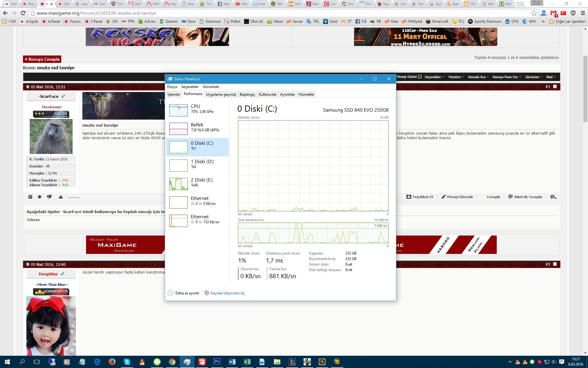
Task: Click the Resource Monitor icon in Task Manager
Action: pyautogui.click(x=207, y=293)
